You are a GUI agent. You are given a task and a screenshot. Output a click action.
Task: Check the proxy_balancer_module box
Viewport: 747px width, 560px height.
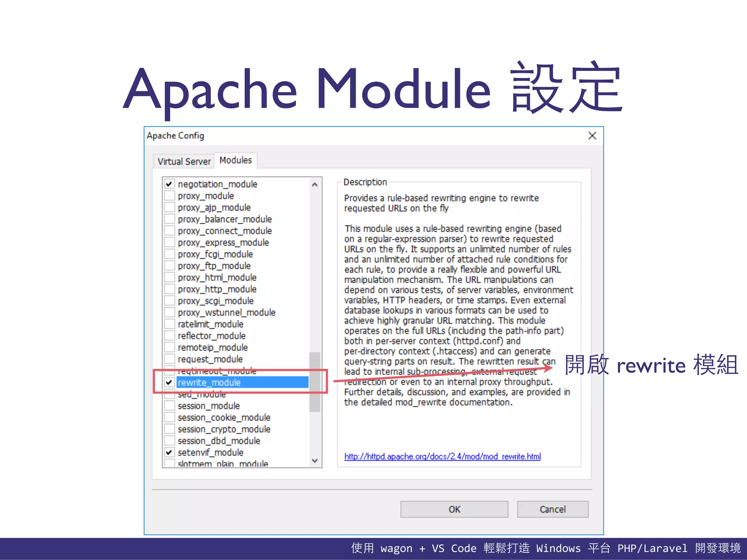tap(169, 219)
